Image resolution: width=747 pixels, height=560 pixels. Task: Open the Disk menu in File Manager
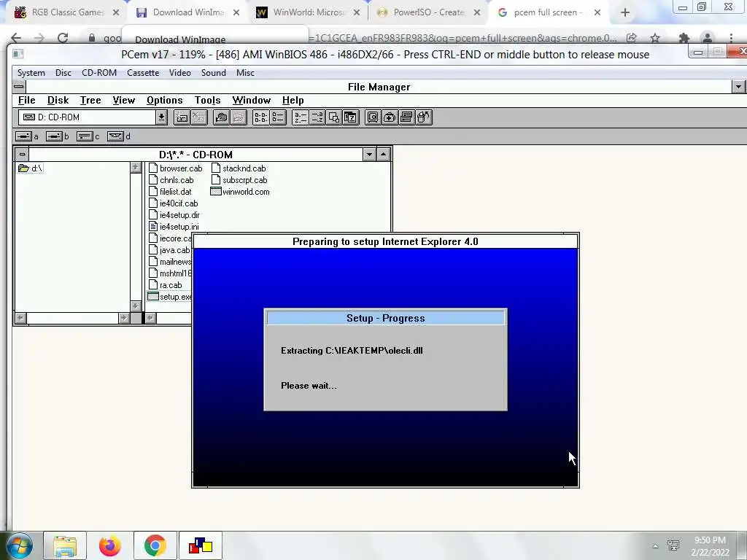pyautogui.click(x=58, y=101)
